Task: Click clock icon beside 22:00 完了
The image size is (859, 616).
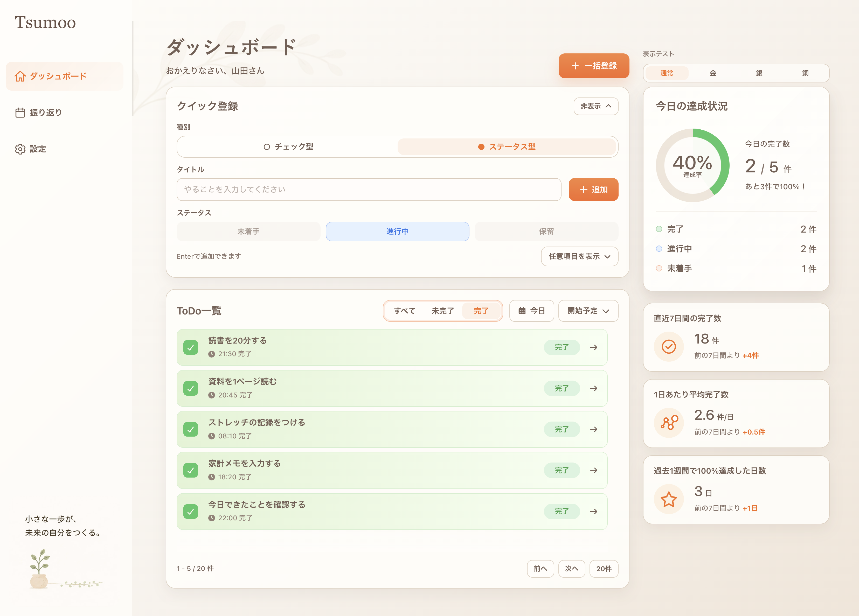Action: click(x=211, y=518)
